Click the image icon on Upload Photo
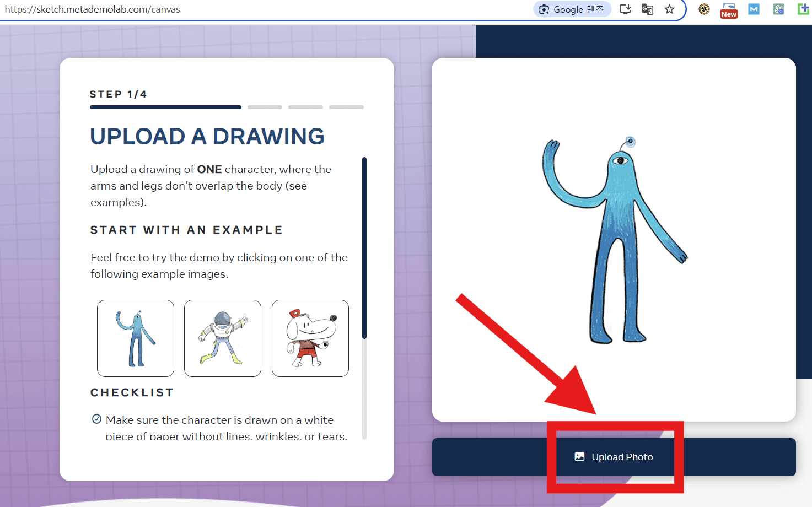This screenshot has height=507, width=812. coord(579,456)
